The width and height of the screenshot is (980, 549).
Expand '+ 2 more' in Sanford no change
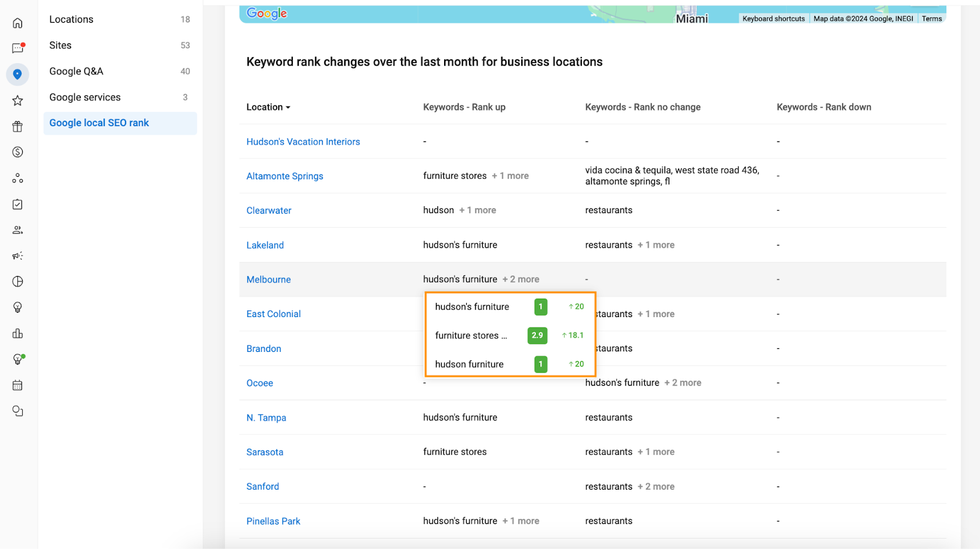(x=656, y=487)
